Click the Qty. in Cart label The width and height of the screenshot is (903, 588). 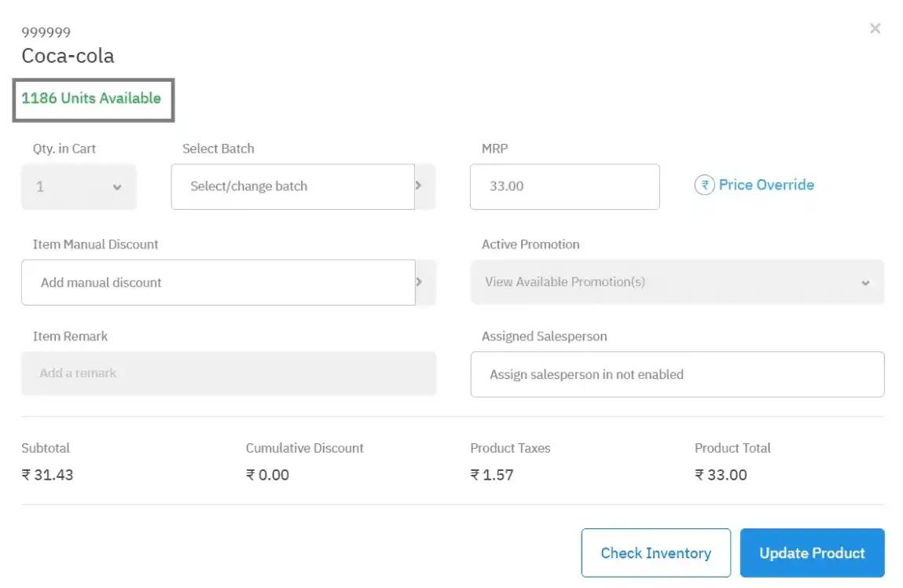click(64, 149)
